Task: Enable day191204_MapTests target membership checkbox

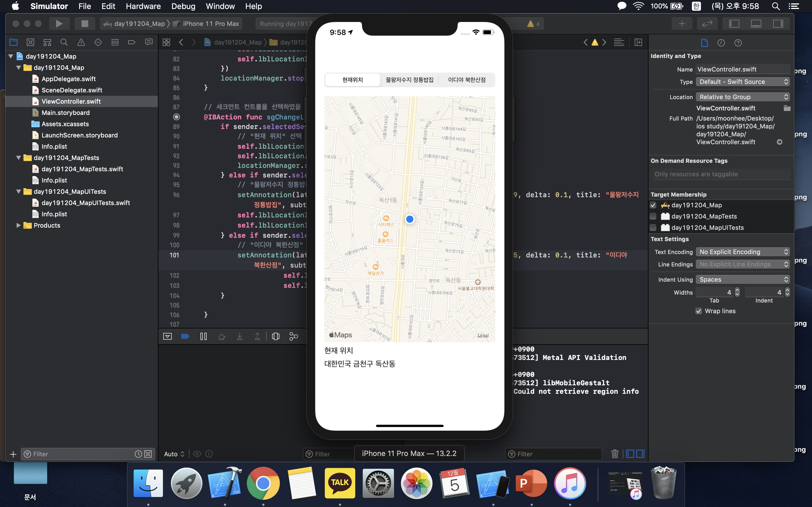Action: coord(653,216)
